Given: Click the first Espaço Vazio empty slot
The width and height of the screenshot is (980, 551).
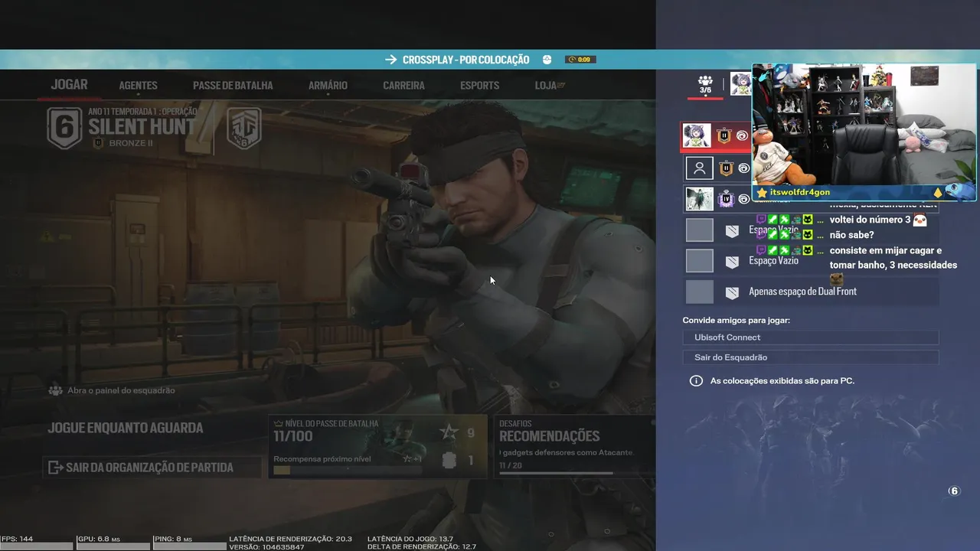Looking at the screenshot, I should (x=811, y=230).
